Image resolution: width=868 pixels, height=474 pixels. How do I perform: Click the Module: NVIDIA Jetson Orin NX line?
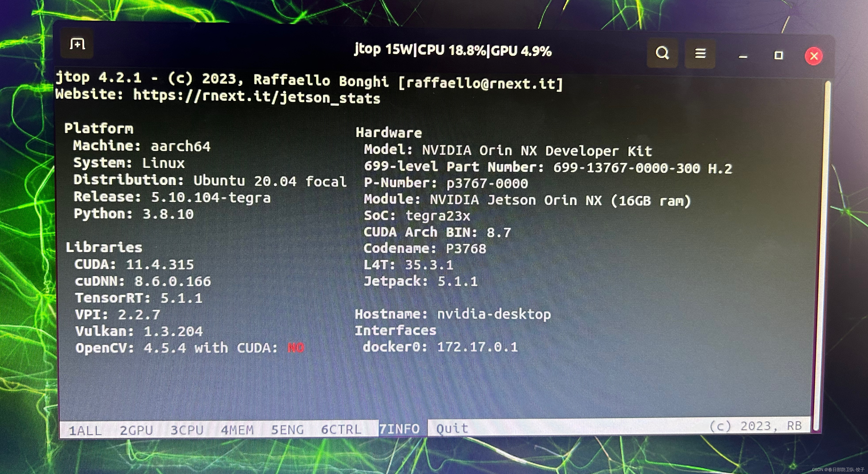point(528,200)
